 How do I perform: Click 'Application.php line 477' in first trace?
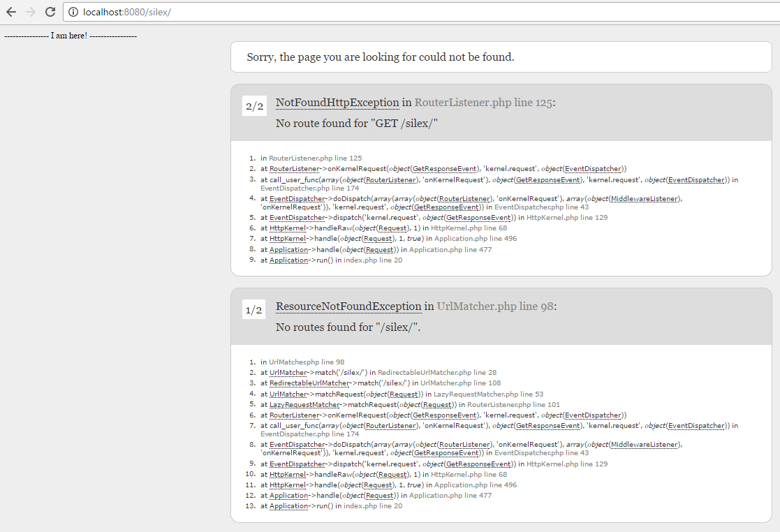click(x=450, y=249)
